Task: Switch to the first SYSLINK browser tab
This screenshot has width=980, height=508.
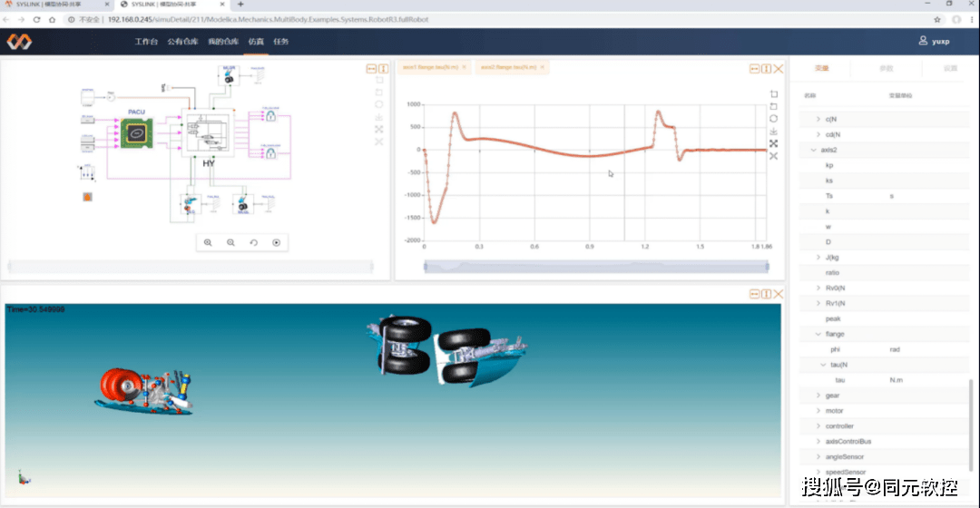Action: (55, 5)
